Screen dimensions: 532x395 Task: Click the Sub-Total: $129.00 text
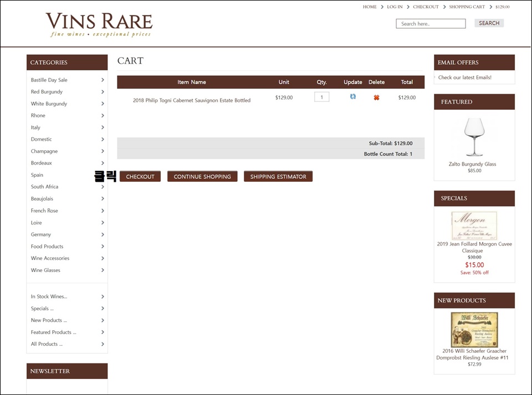click(x=391, y=143)
